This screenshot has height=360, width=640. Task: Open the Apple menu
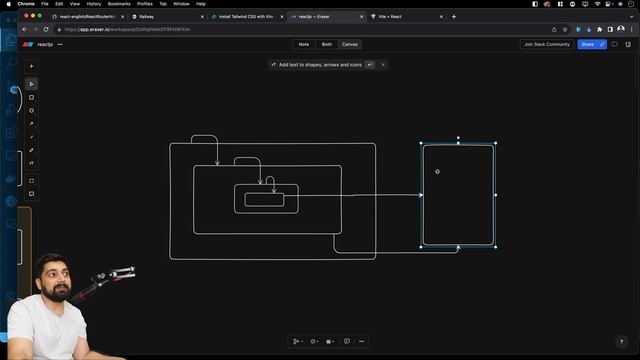point(9,4)
